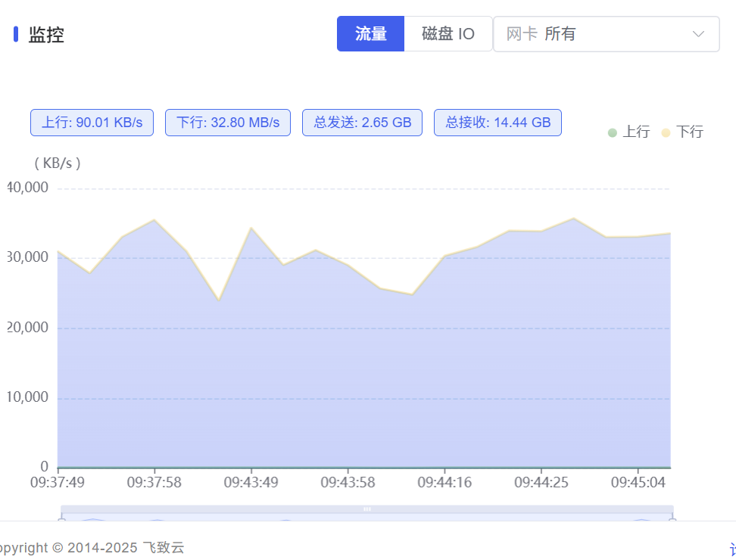The height and width of the screenshot is (560, 736).
Task: Click the 09:45:04 time axis label
Action: point(638,482)
